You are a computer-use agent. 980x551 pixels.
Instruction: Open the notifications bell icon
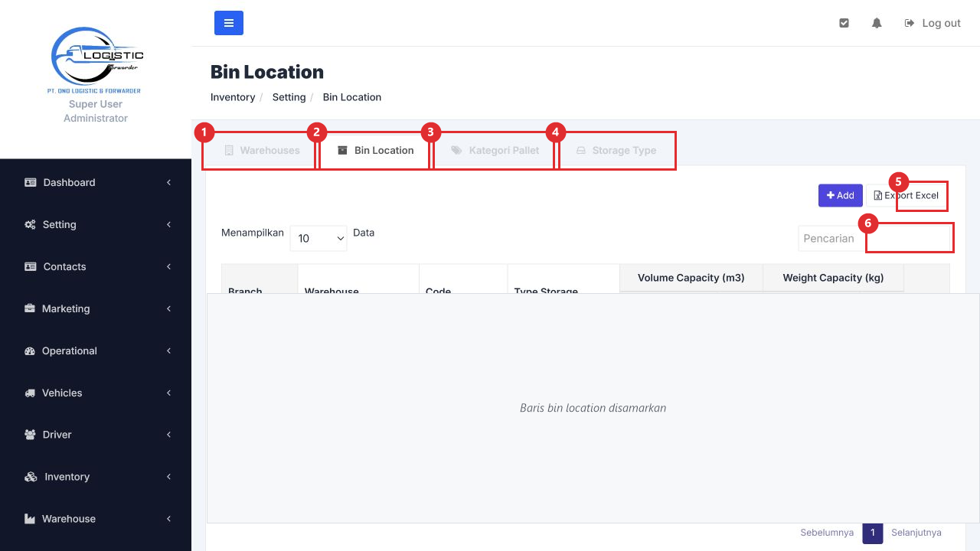tap(877, 23)
